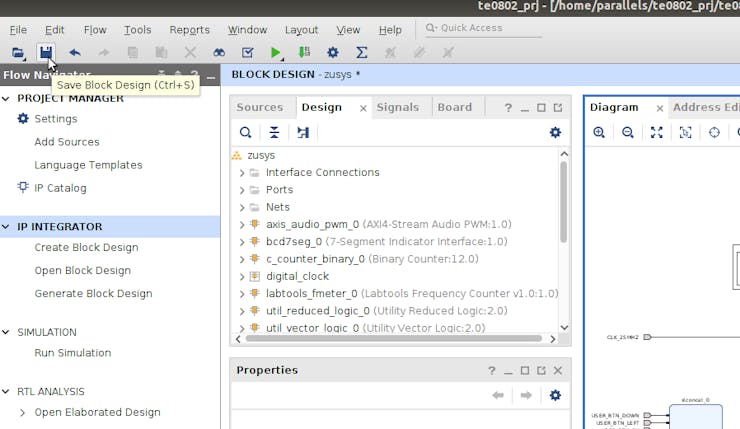
Task: Expand the Ports tree node
Action: (x=242, y=190)
